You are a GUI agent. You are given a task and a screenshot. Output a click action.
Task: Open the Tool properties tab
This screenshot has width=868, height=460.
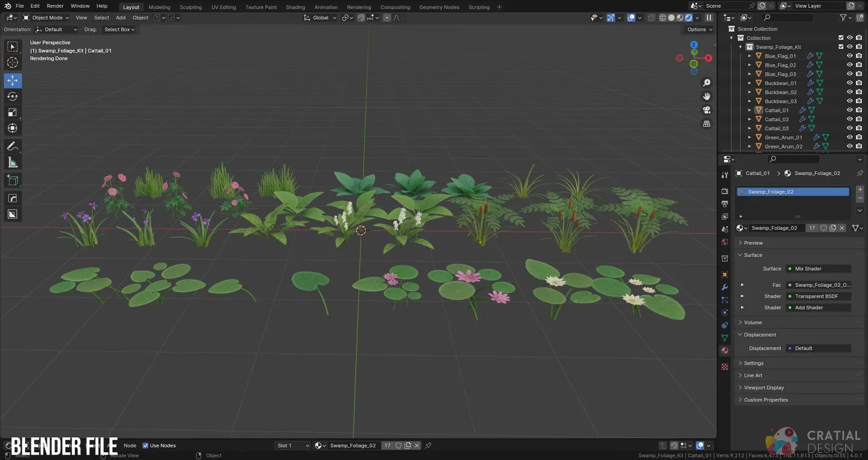pyautogui.click(x=725, y=175)
